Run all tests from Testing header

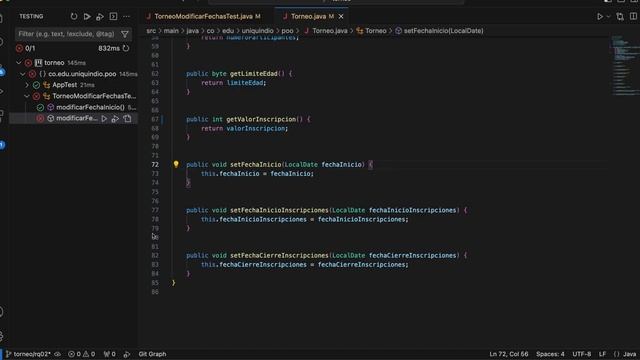tap(87, 17)
